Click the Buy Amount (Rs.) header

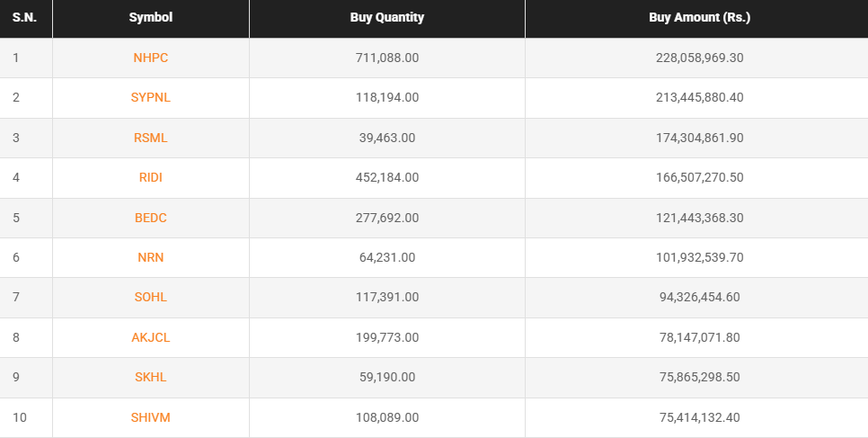[x=699, y=18]
